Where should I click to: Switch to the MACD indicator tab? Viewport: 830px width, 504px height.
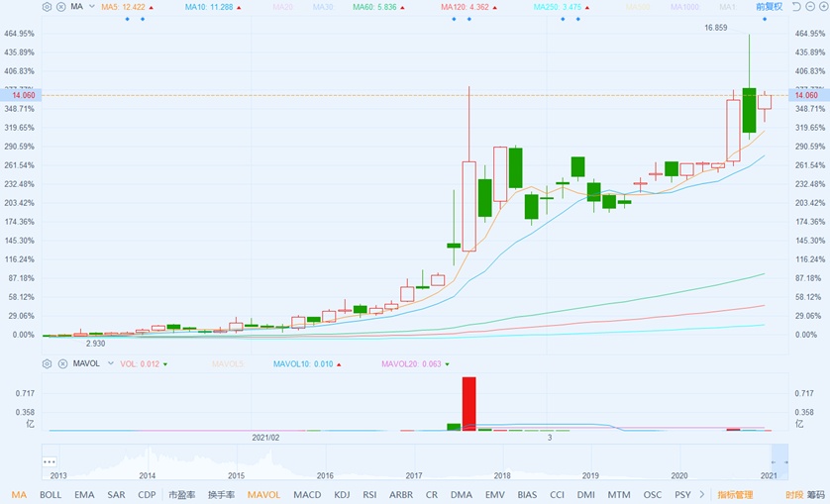[307, 494]
